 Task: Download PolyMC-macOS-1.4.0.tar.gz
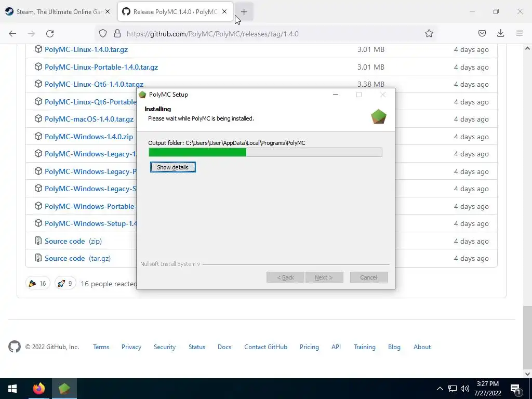[x=89, y=119]
